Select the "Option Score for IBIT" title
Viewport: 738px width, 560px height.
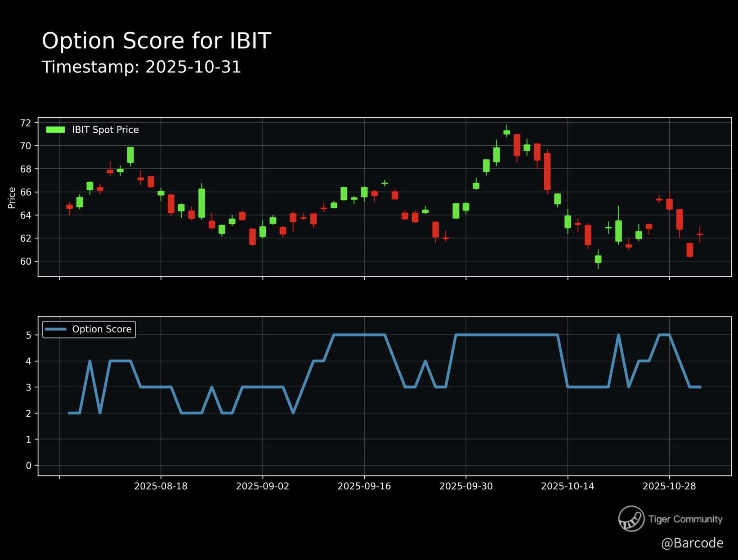156,41
